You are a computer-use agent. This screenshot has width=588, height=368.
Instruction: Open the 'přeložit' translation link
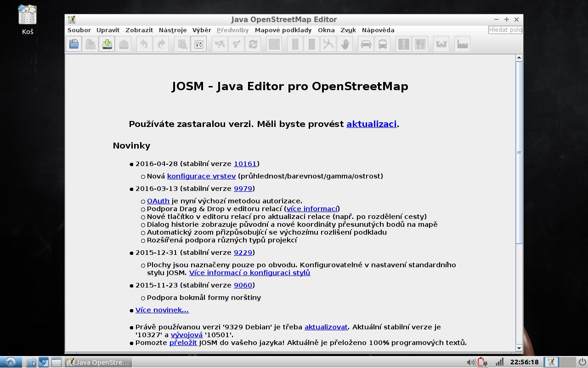[183, 342]
